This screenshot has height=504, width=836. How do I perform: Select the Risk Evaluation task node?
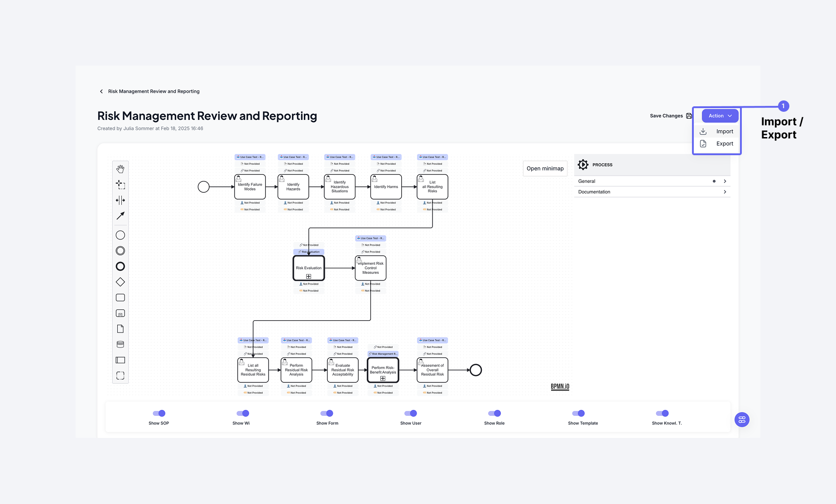click(308, 268)
